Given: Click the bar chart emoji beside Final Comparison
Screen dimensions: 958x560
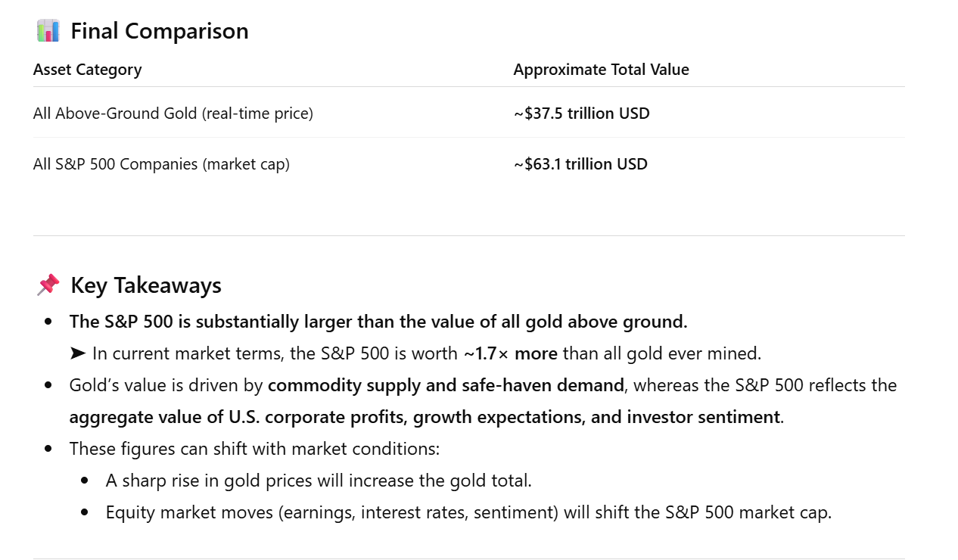Looking at the screenshot, I should click(48, 31).
